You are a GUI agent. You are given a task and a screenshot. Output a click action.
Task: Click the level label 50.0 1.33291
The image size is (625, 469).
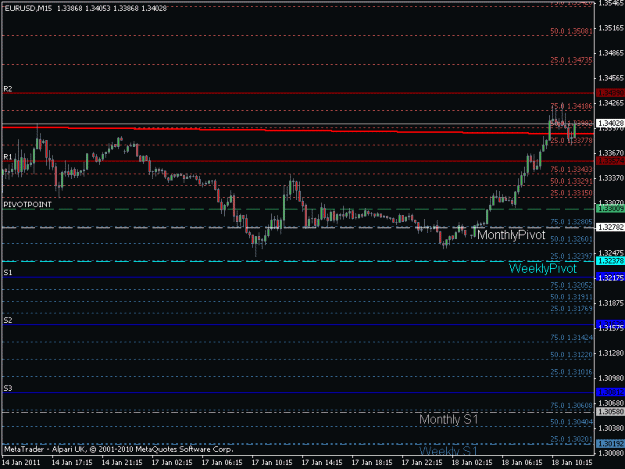click(x=571, y=181)
